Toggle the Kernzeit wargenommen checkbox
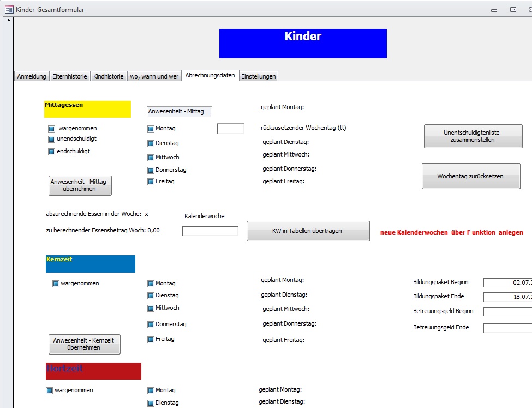 tap(56, 284)
